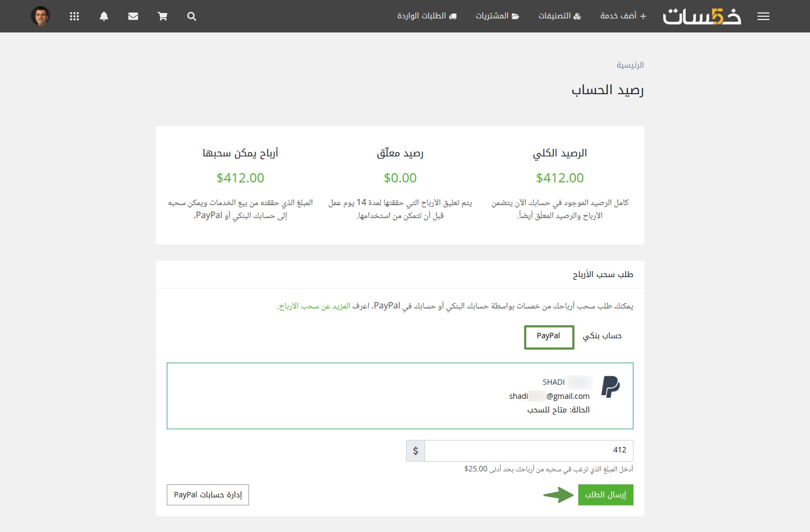This screenshot has height=532, width=810.
Task: Open the search magnifier icon
Action: point(192,16)
